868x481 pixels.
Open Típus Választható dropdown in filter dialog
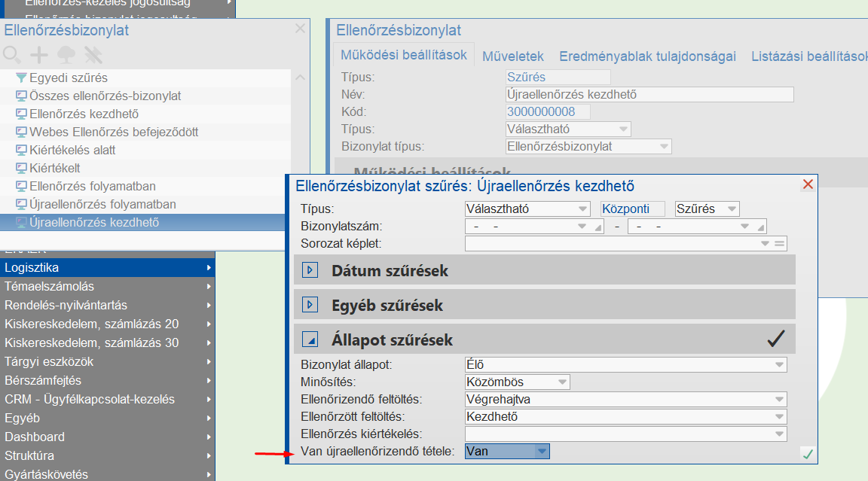[527, 209]
